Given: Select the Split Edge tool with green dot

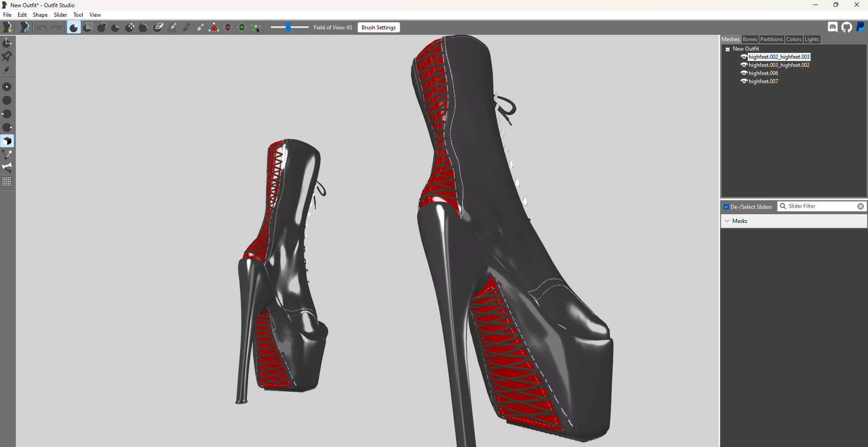Looking at the screenshot, I should [x=242, y=28].
